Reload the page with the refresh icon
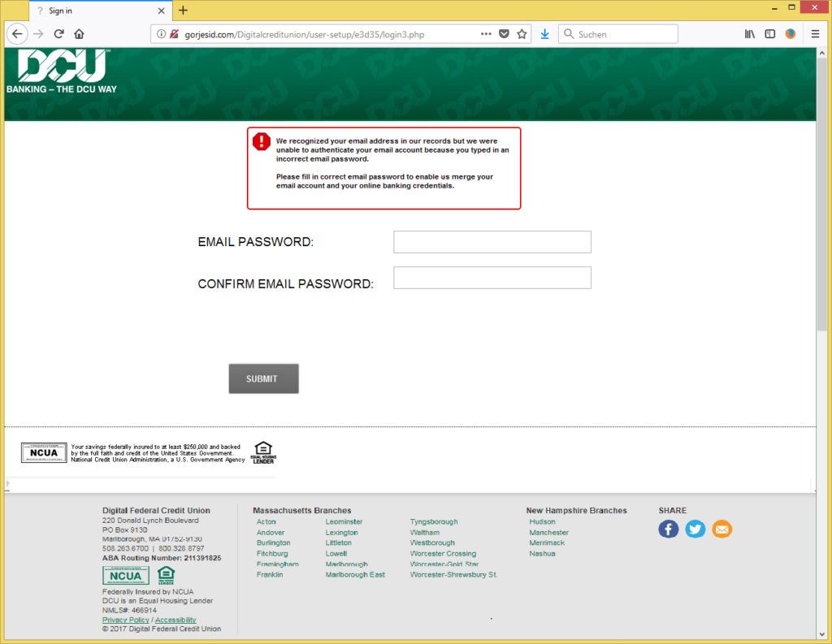 click(58, 34)
